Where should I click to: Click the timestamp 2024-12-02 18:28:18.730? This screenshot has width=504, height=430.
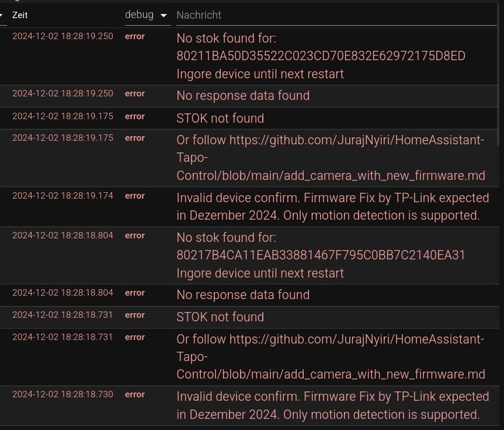click(62, 394)
